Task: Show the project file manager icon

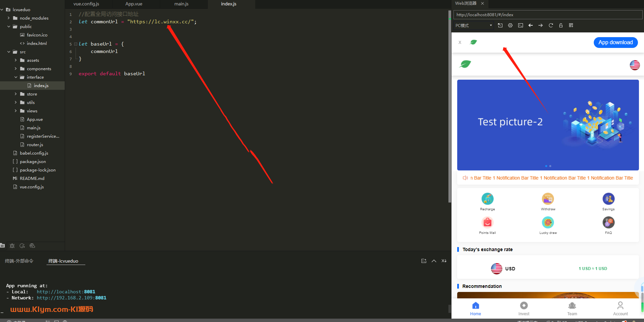Action: click(2, 246)
